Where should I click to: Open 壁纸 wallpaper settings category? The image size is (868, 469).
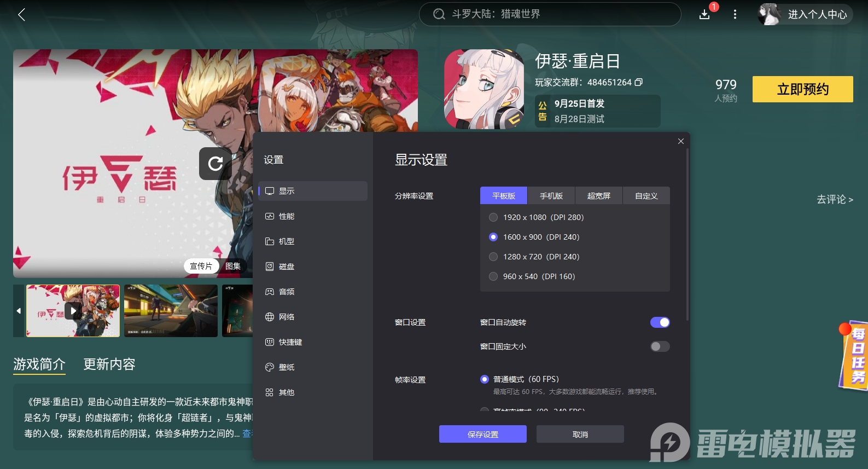(x=313, y=367)
